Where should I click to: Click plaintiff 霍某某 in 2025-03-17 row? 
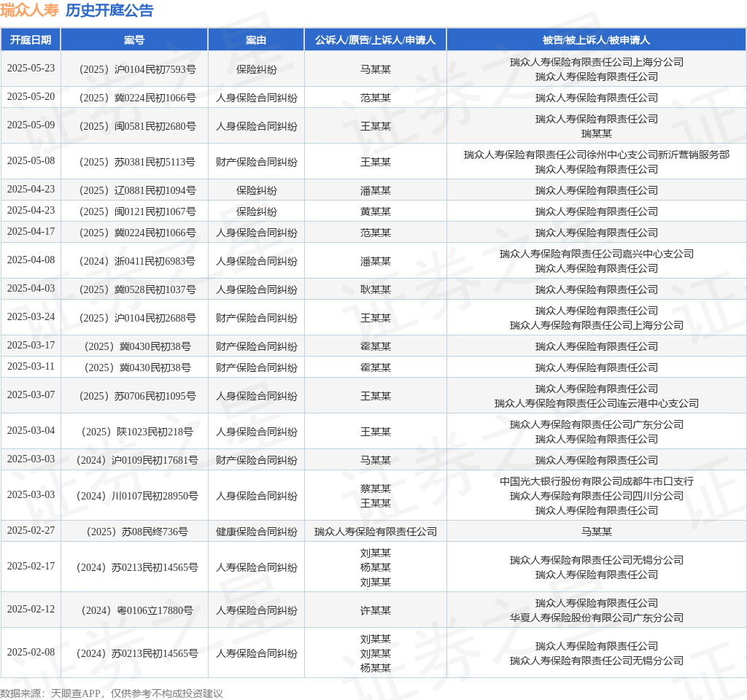point(376,346)
